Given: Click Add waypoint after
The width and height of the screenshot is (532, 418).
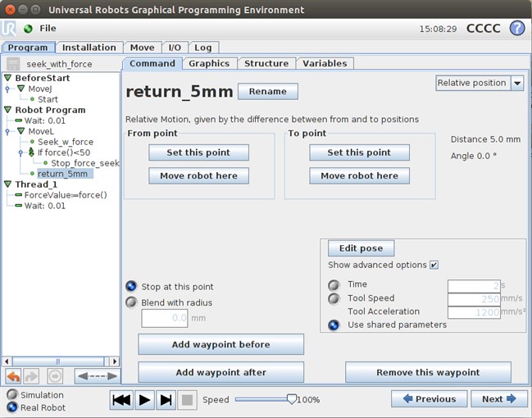Looking at the screenshot, I should pyautogui.click(x=221, y=372).
